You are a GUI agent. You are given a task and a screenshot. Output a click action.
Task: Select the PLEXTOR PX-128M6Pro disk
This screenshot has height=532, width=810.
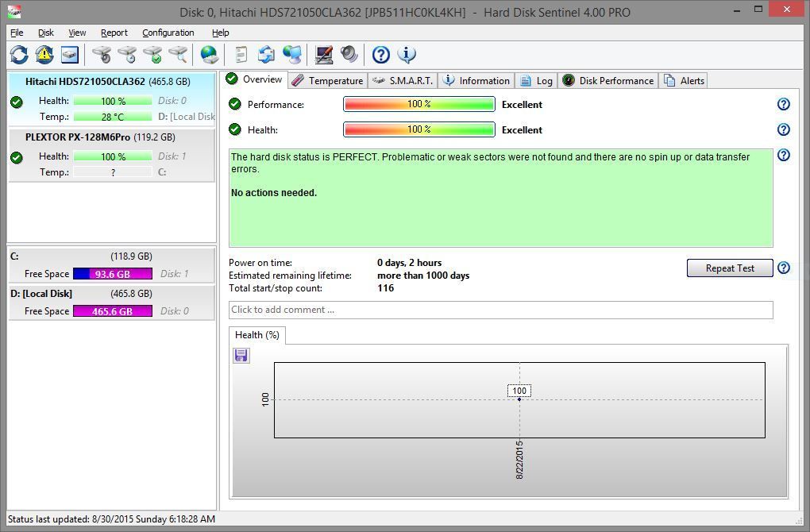[78, 137]
